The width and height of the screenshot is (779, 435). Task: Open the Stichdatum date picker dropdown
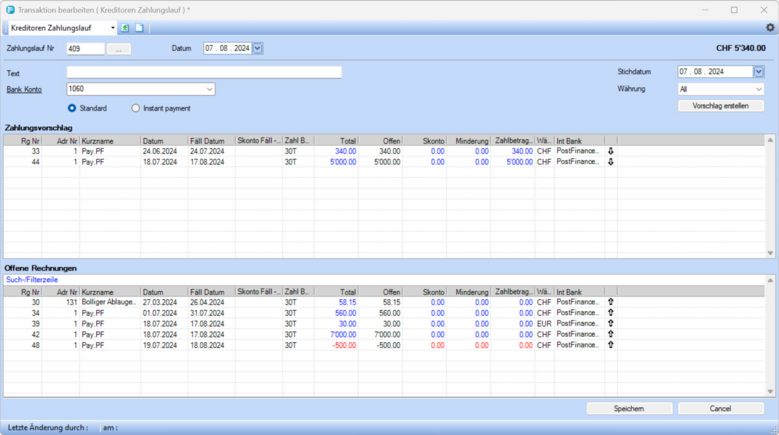[x=758, y=72]
